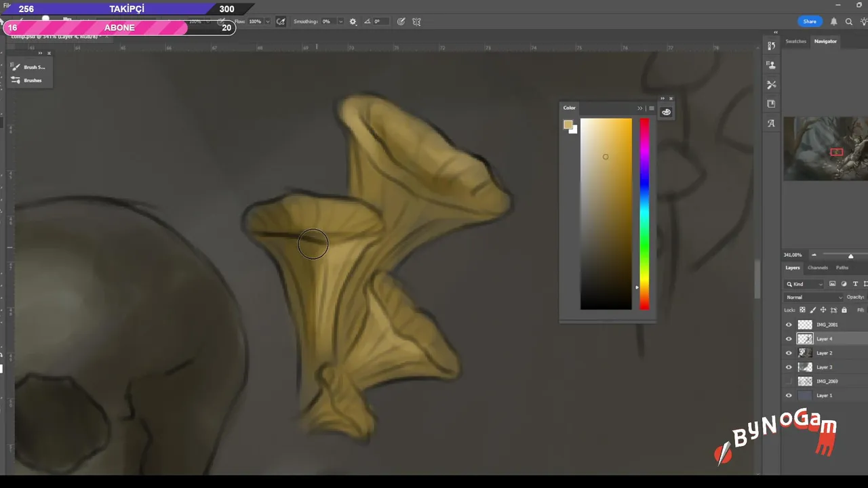The height and width of the screenshot is (488, 868).
Task: Filter layers by adjustment layers icon
Action: pyautogui.click(x=844, y=284)
